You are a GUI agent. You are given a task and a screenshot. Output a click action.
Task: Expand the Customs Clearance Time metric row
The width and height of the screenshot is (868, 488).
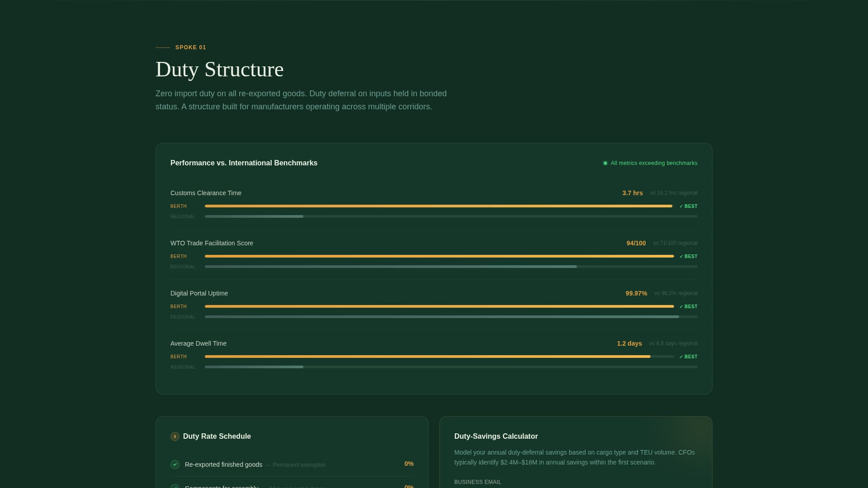(206, 193)
